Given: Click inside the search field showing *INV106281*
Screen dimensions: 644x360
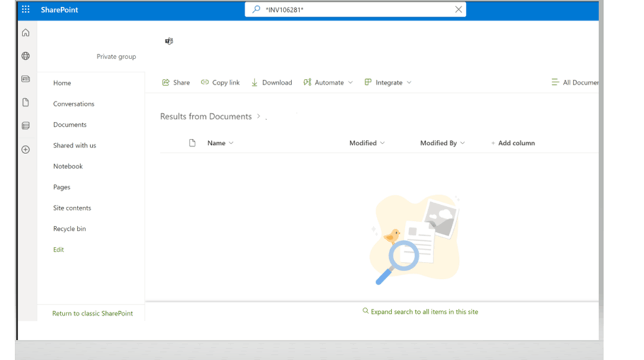Looking at the screenshot, I should coord(355,9).
